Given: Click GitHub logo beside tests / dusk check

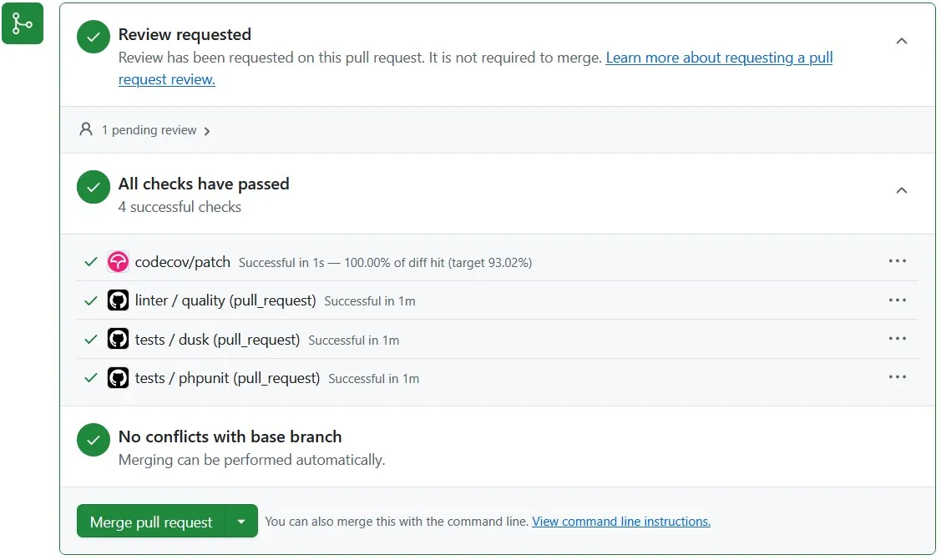Looking at the screenshot, I should click(119, 340).
